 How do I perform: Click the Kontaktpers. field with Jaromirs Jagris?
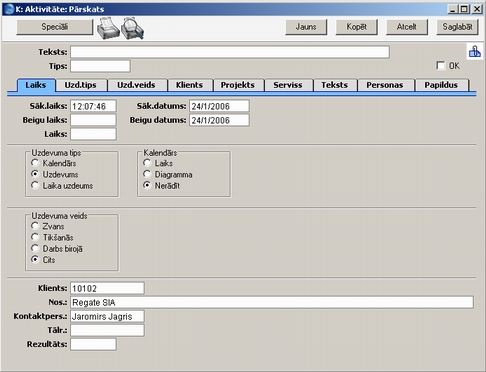[x=107, y=316]
